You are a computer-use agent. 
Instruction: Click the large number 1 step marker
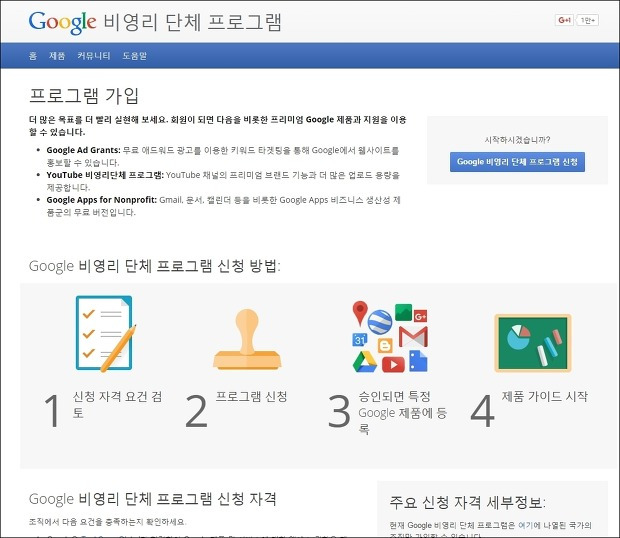click(52, 411)
